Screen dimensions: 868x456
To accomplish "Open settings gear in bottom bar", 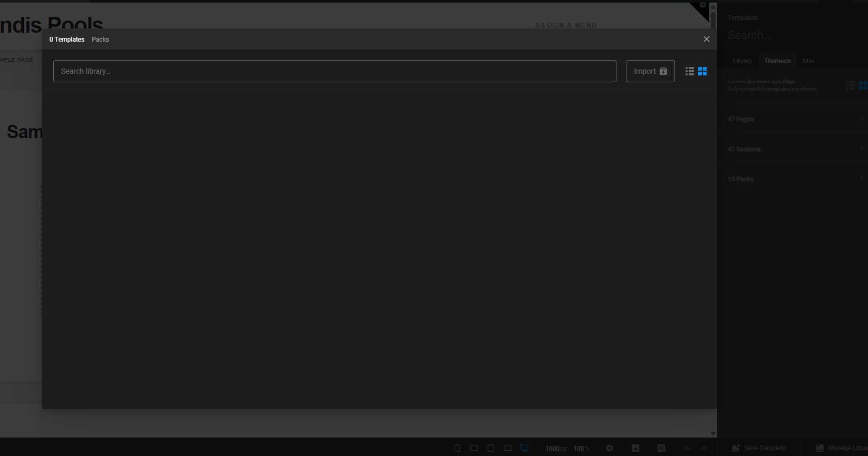I will (x=610, y=448).
